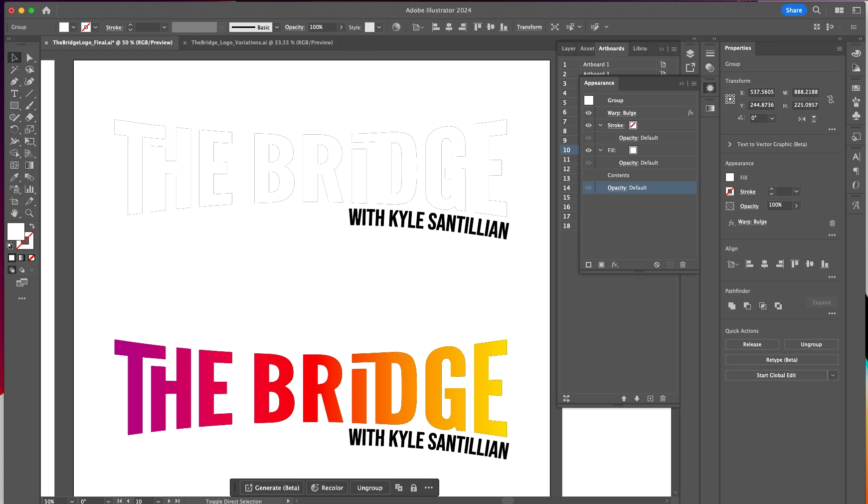
Task: Click the Opacity field in control bar
Action: pyautogui.click(x=323, y=27)
